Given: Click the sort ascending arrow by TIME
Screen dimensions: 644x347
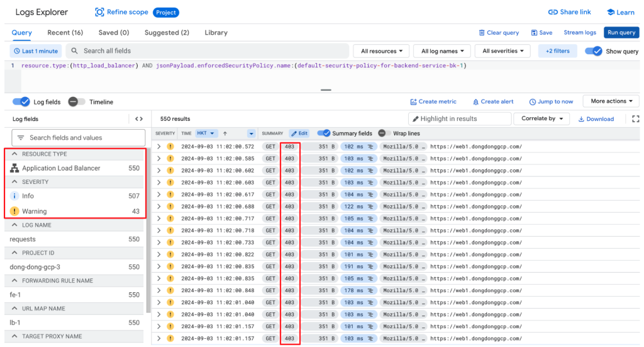Looking at the screenshot, I should point(225,134).
